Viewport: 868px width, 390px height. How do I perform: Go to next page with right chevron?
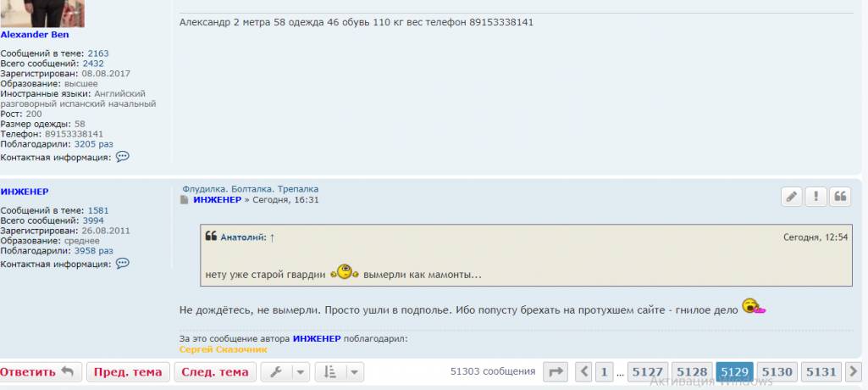coord(854,372)
